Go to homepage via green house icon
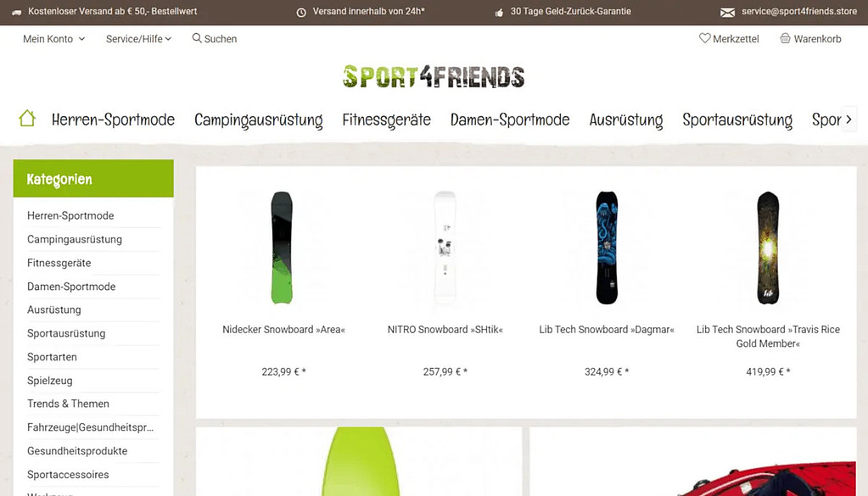The height and width of the screenshot is (496, 868). tap(27, 119)
